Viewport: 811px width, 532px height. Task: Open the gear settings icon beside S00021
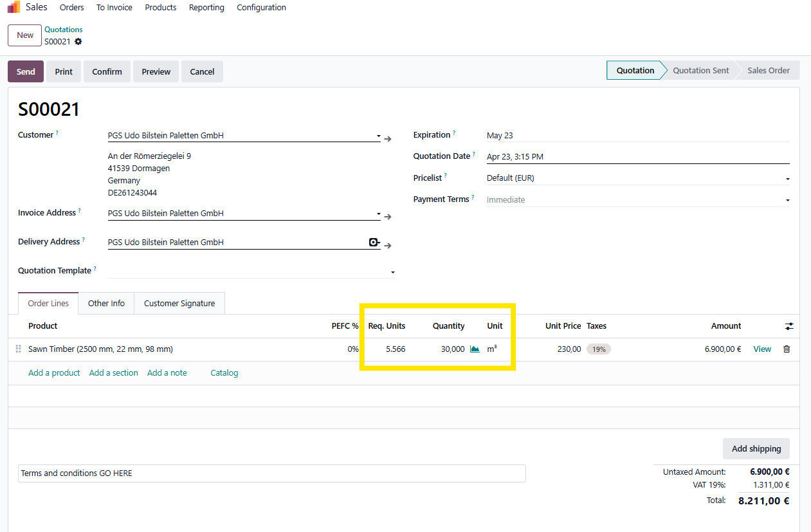tap(78, 42)
